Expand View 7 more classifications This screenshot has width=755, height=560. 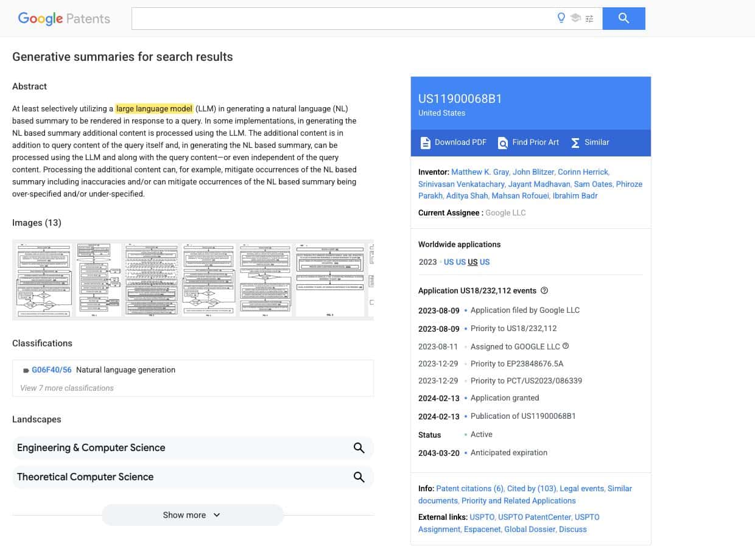67,388
